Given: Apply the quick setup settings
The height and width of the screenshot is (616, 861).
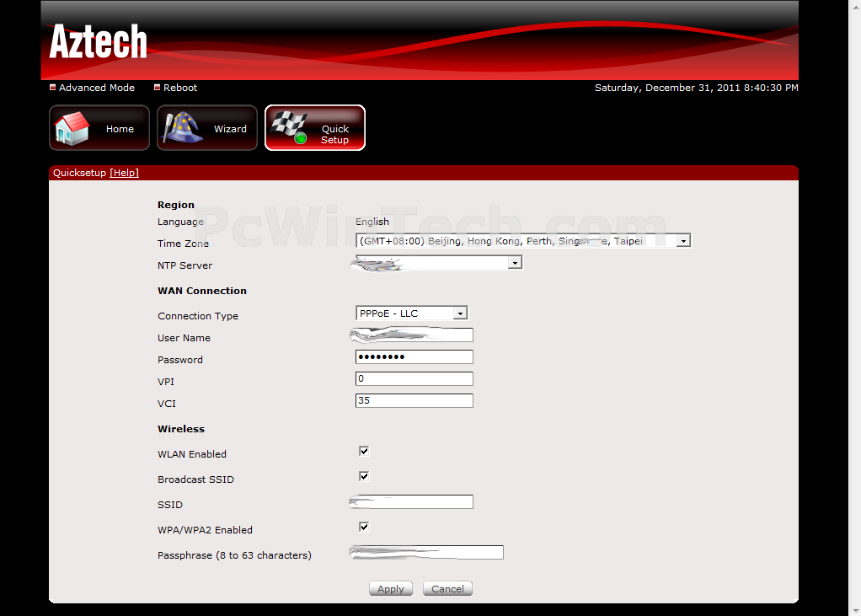Looking at the screenshot, I should point(391,588).
